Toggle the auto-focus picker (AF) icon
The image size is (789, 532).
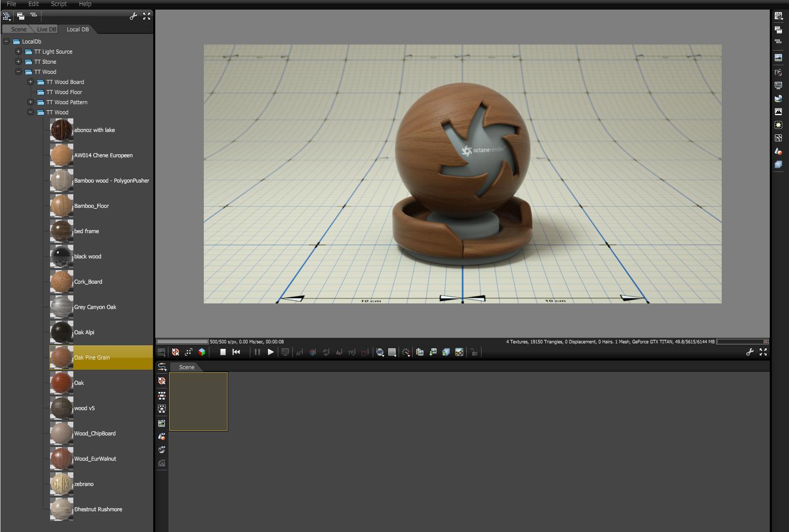click(300, 352)
